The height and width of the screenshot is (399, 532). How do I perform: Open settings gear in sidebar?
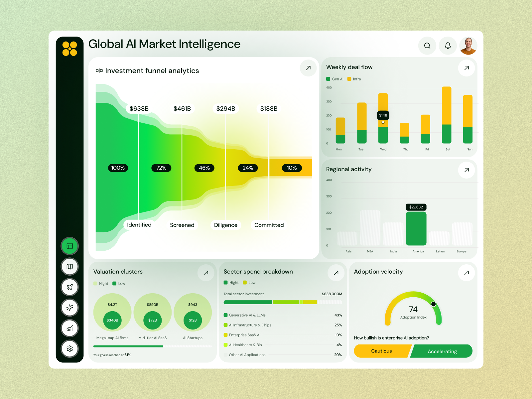click(x=69, y=349)
